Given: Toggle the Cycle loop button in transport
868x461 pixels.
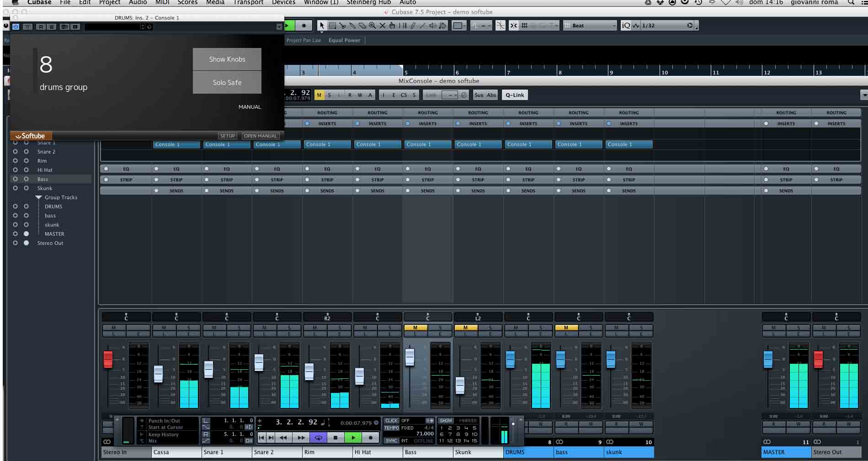Looking at the screenshot, I should click(x=318, y=438).
